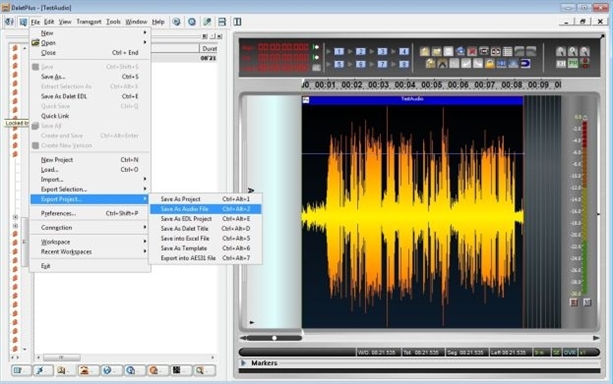The width and height of the screenshot is (613, 384).
Task: Click the lightning plug button in the bottom left toolbar
Action: 42,370
